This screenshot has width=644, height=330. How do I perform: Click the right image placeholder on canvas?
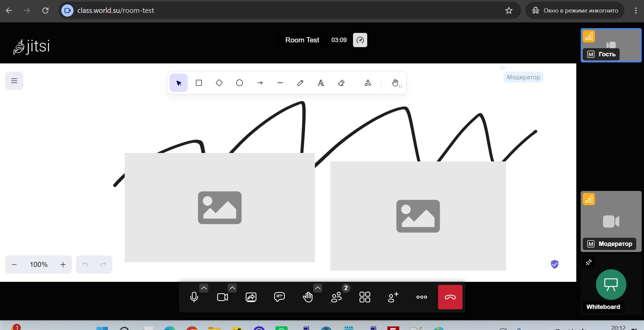(x=418, y=216)
